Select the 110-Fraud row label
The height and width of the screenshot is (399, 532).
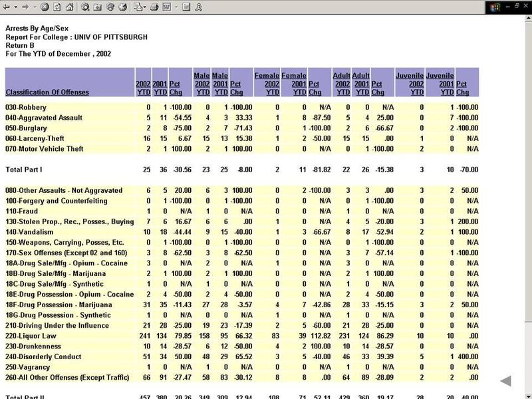tap(22, 211)
